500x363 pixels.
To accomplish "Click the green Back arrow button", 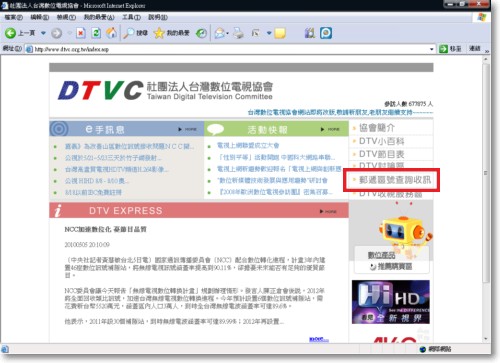I will click(10, 33).
